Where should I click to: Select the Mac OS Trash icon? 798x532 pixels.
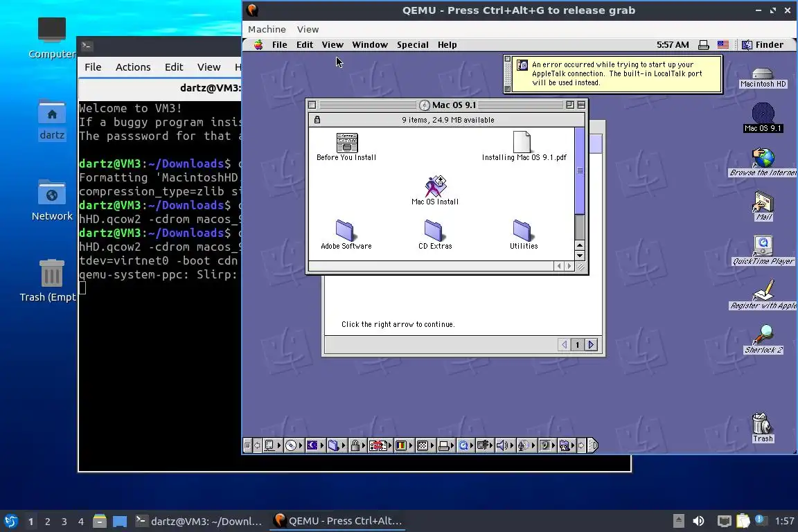tap(762, 427)
